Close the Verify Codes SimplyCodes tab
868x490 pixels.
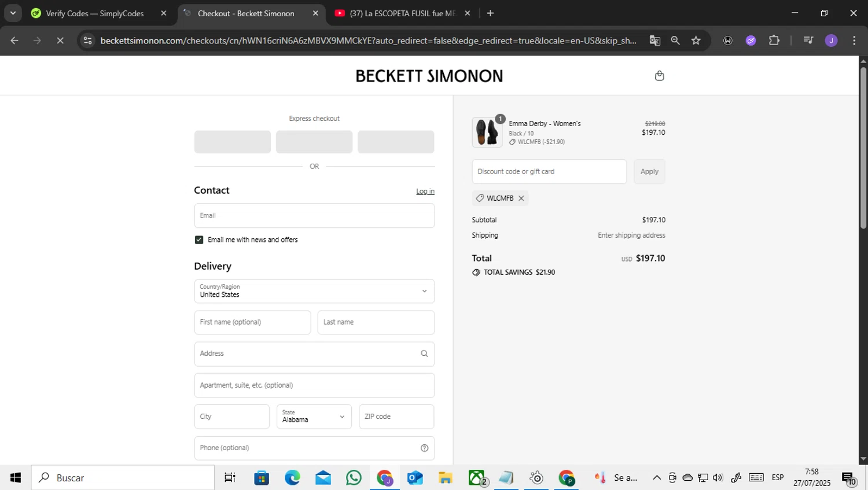tap(164, 13)
